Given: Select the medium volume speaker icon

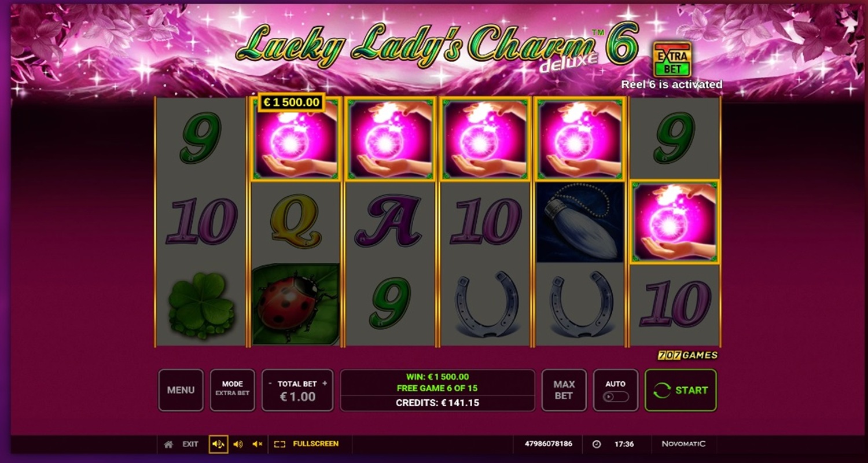Looking at the screenshot, I should 238,444.
